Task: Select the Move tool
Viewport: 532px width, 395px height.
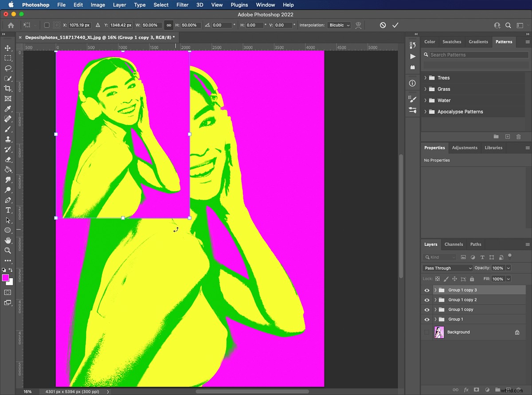Action: (8, 48)
